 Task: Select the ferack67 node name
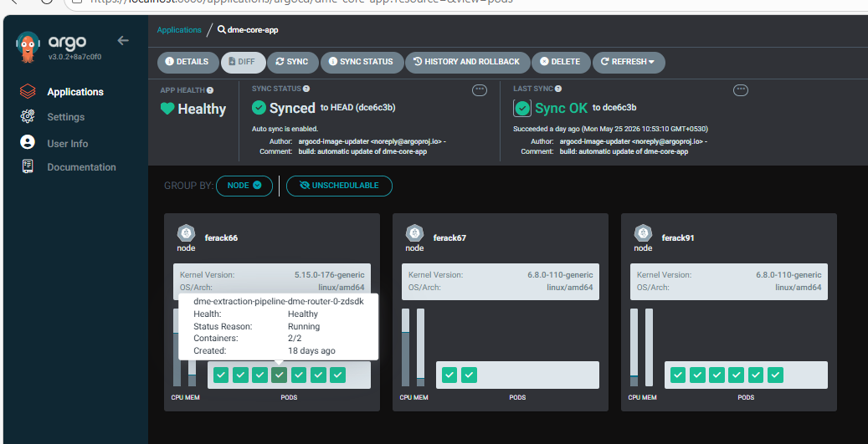coord(450,238)
